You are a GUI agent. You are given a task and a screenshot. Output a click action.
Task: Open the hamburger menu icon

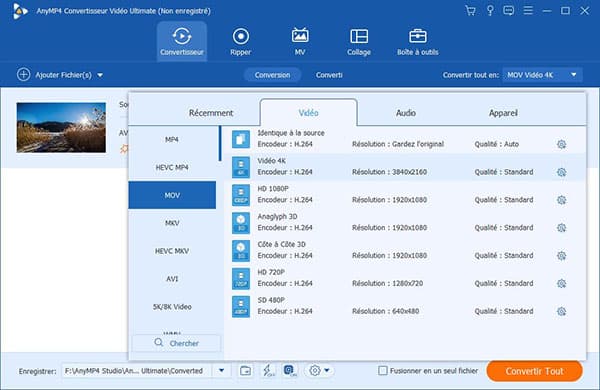coord(528,10)
